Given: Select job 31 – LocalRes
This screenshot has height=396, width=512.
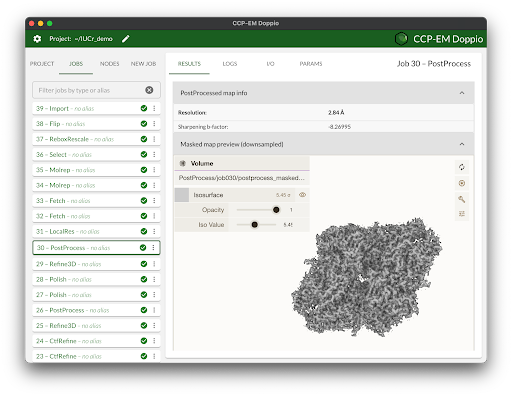Looking at the screenshot, I should (x=96, y=231).
